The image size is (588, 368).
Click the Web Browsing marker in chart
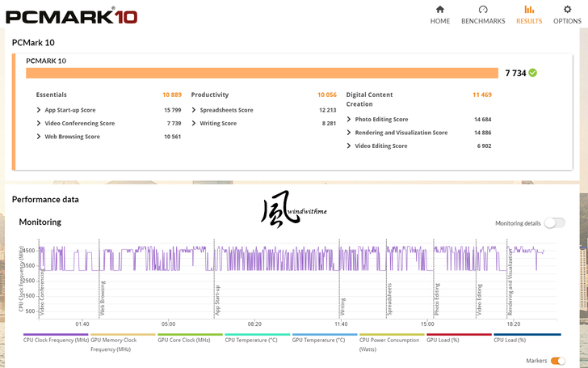[x=103, y=298]
